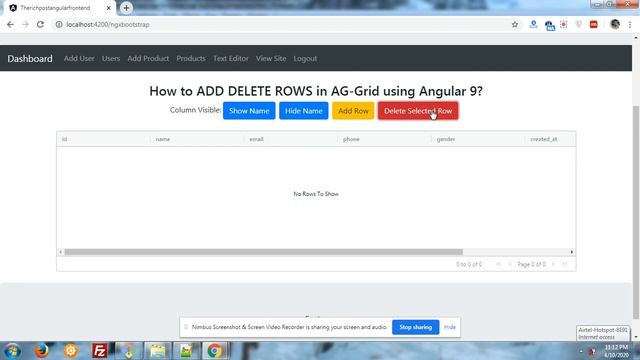This screenshot has height=360, width=640.
Task: Open the Add Product page
Action: [148, 58]
